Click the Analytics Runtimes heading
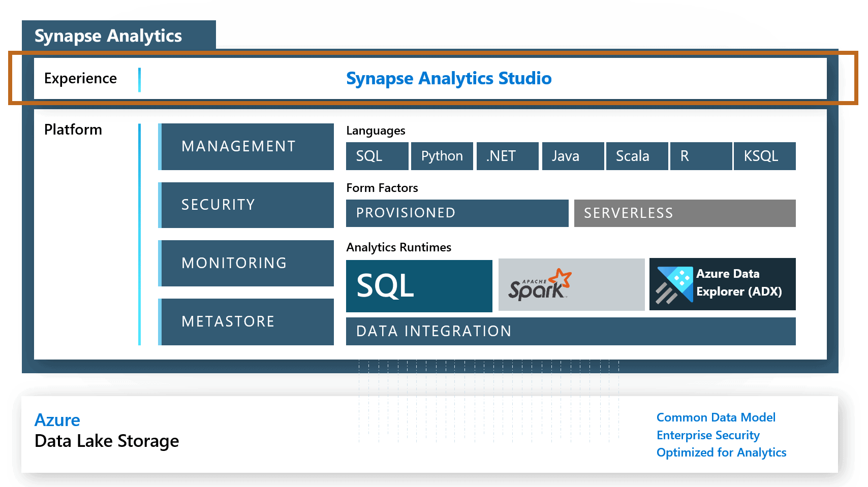Image resolution: width=868 pixels, height=487 pixels. [398, 247]
